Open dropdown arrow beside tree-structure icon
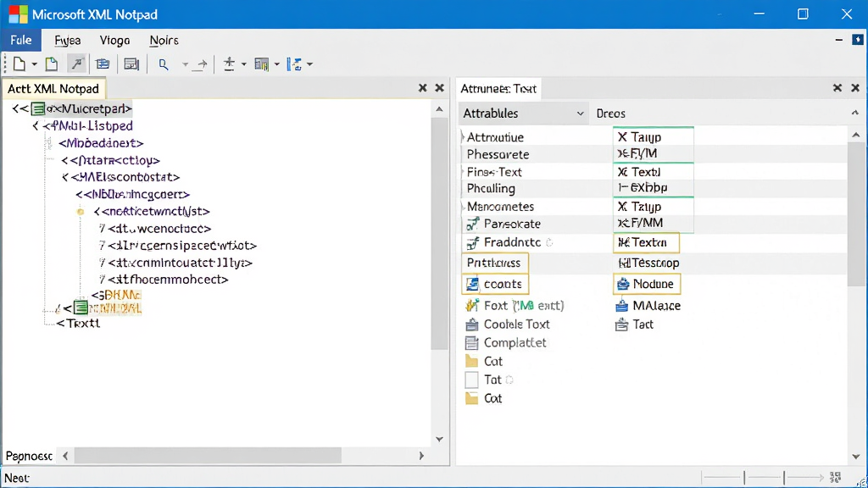Viewport: 868px width, 488px height. coord(309,64)
